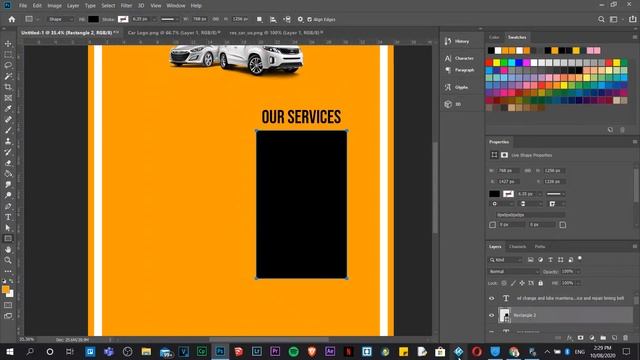
Task: Open shape settings gear in options bar
Action: point(300,19)
